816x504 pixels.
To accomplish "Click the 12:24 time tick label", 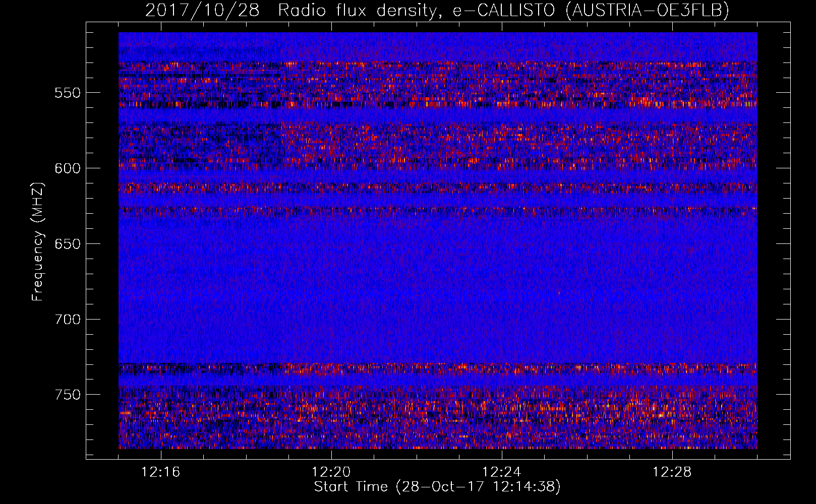I will [x=502, y=472].
